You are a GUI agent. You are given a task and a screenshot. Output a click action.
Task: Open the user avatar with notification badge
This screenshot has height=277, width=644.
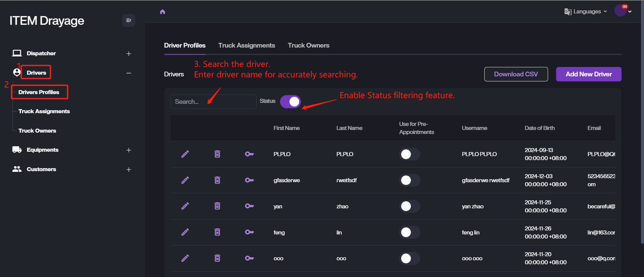point(621,11)
